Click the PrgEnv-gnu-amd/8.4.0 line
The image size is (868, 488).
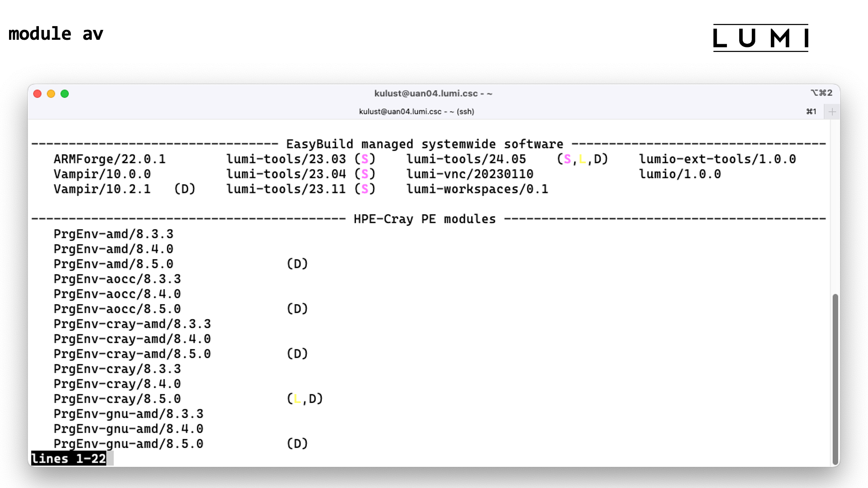(x=128, y=429)
